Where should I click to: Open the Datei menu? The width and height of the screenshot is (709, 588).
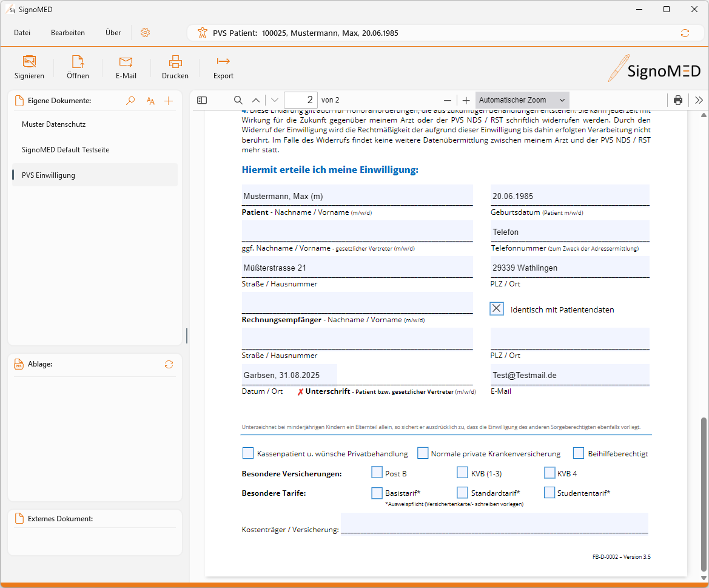point(22,33)
